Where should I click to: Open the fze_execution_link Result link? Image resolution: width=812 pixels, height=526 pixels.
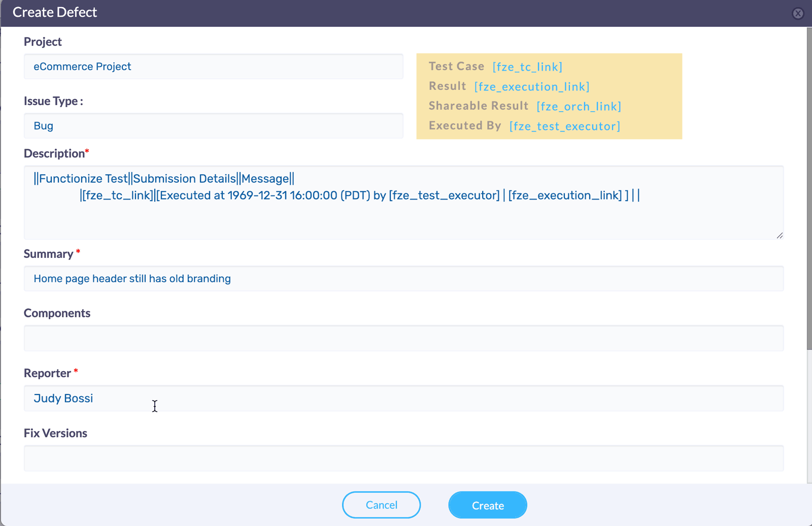[532, 86]
